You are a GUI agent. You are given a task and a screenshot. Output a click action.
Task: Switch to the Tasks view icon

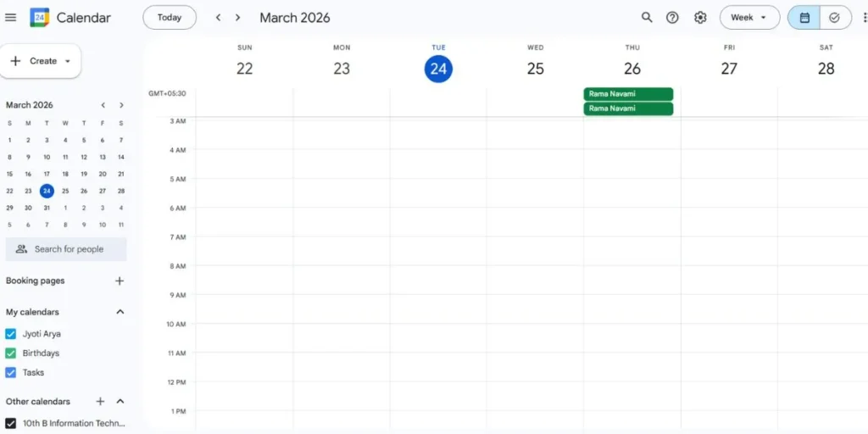click(834, 18)
